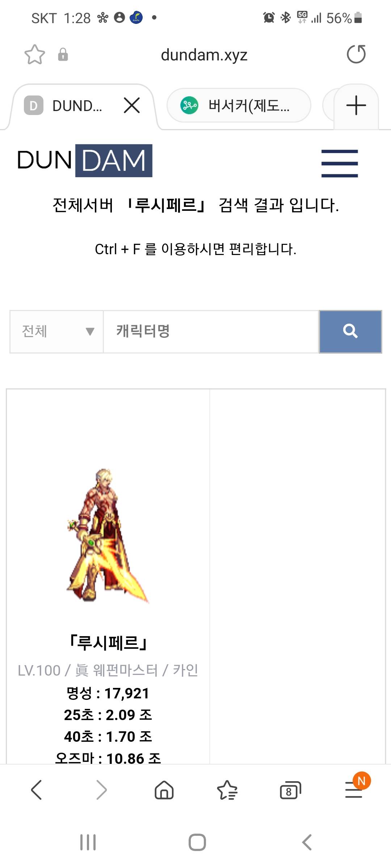Tap the dundam.xyz address bar
Image resolution: width=391 pixels, height=868 pixels.
204,55
